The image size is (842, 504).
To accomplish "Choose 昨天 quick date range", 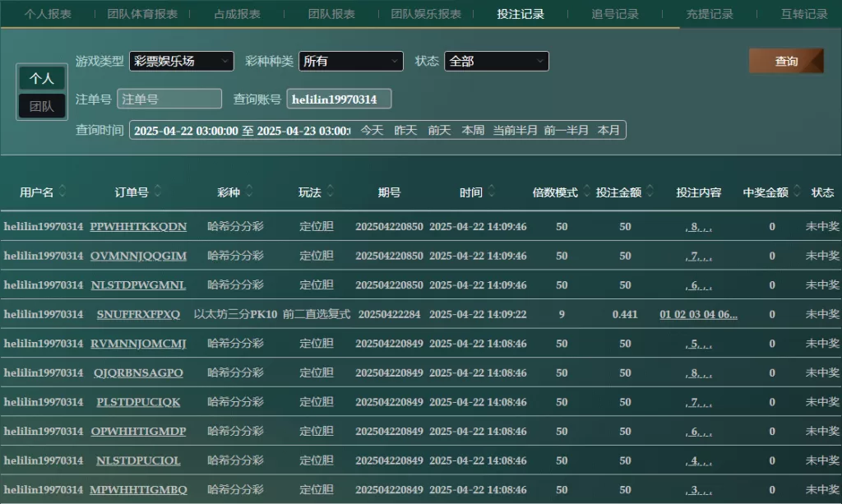I will (x=405, y=131).
